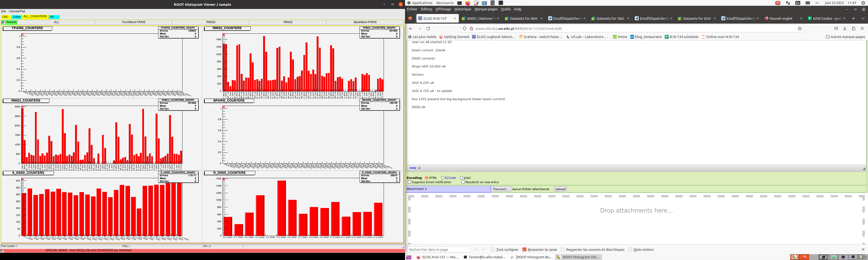Go back to previous browser page
The height and width of the screenshot is (260, 868).
pos(411,29)
